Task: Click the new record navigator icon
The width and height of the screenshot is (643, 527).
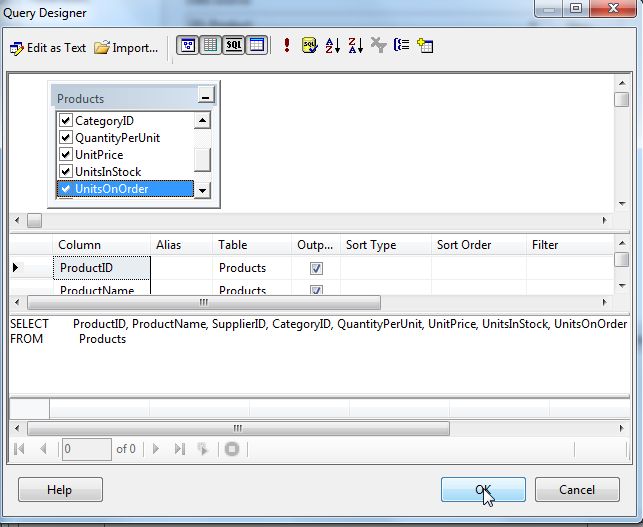Action: [203, 449]
